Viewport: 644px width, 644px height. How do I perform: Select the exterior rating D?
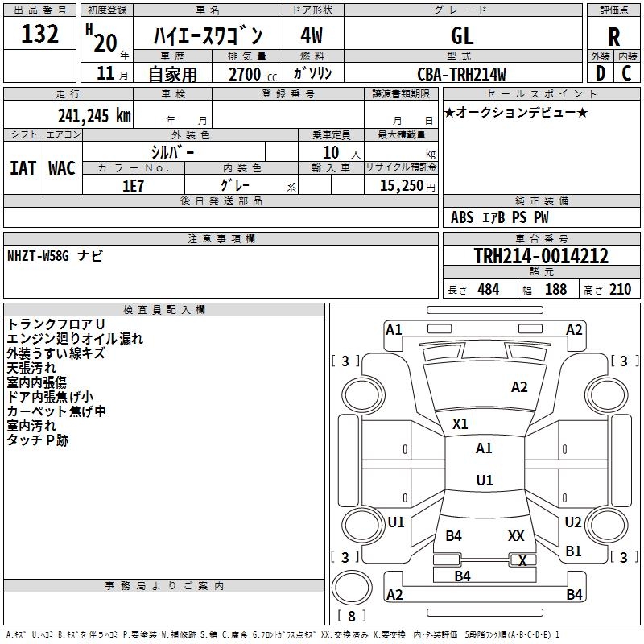[x=601, y=73]
